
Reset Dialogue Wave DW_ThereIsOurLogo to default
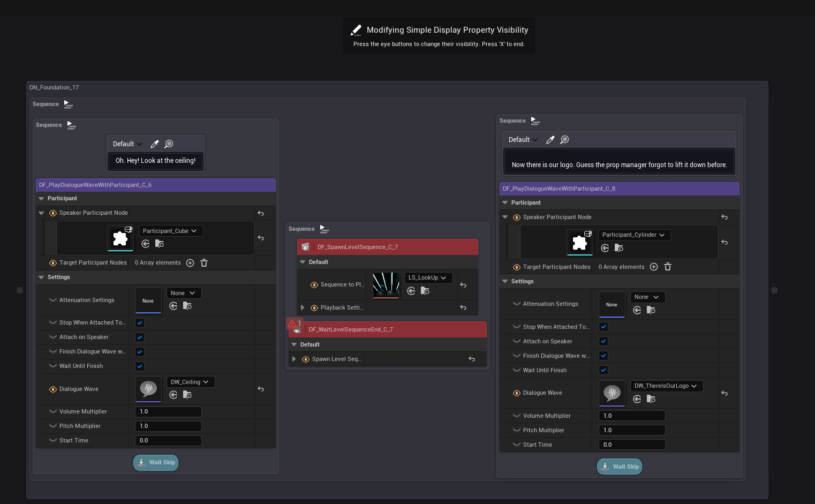click(725, 393)
